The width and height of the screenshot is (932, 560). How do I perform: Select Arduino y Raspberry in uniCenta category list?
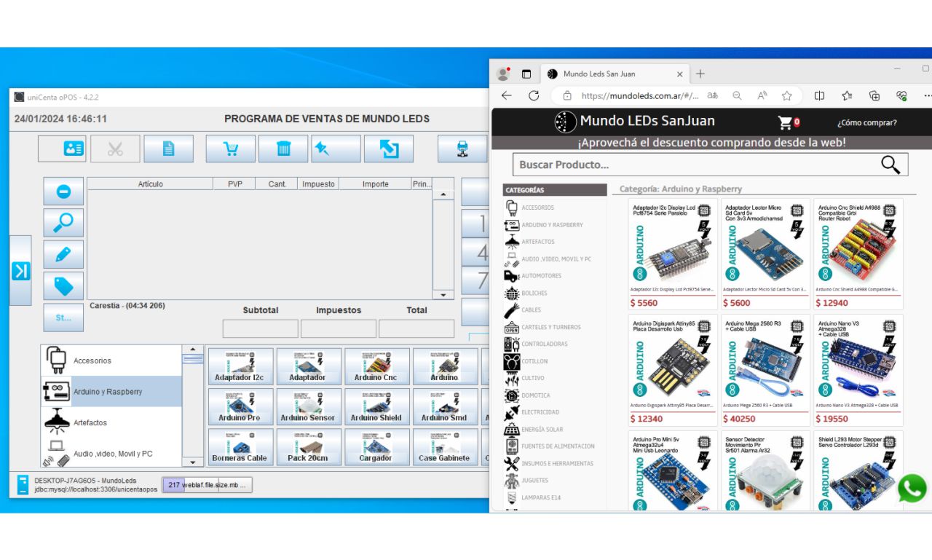click(x=111, y=392)
